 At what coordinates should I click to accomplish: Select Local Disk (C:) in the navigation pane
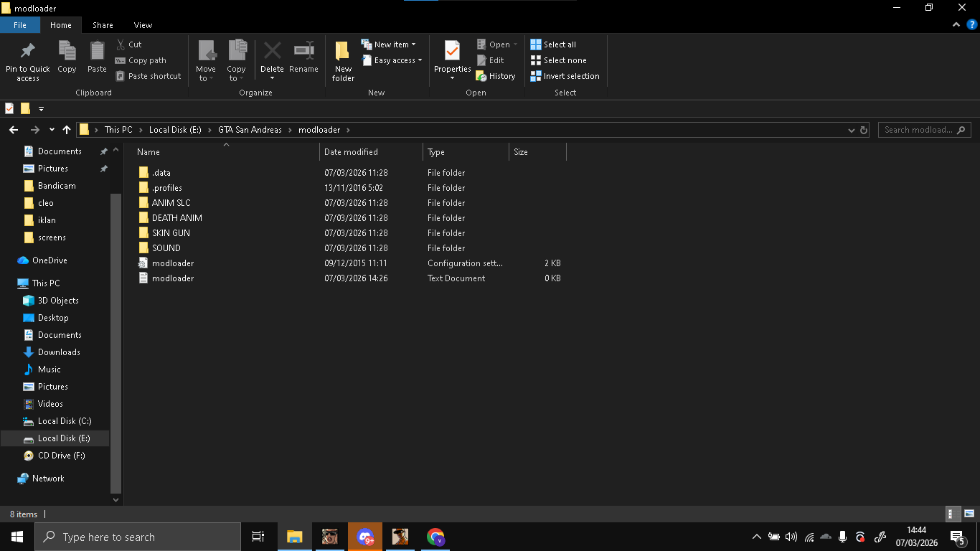tap(65, 421)
